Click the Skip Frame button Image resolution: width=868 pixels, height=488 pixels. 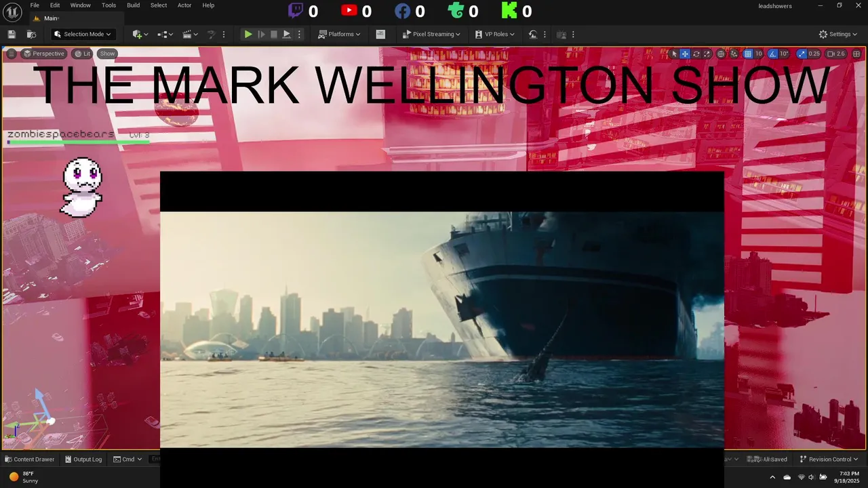pos(261,35)
